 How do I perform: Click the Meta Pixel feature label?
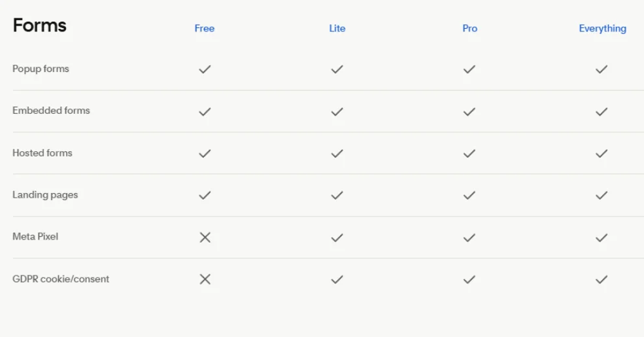35,237
